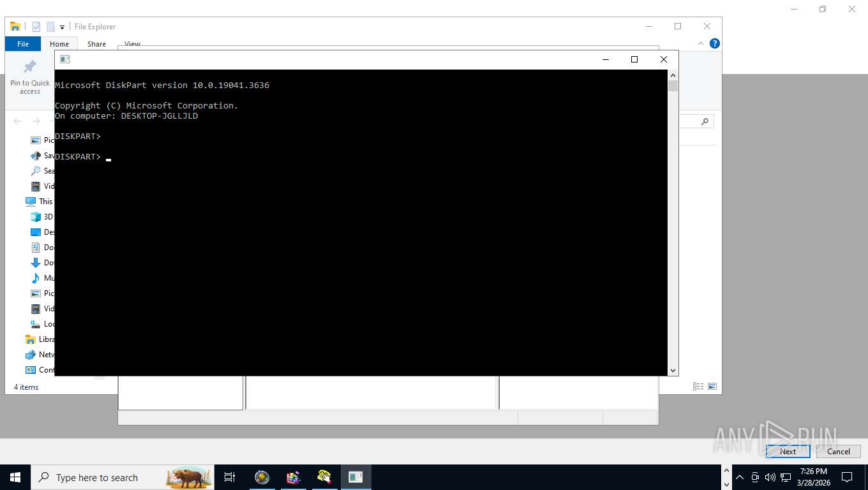Click the search magnifier in File Explorer search box

pos(705,121)
